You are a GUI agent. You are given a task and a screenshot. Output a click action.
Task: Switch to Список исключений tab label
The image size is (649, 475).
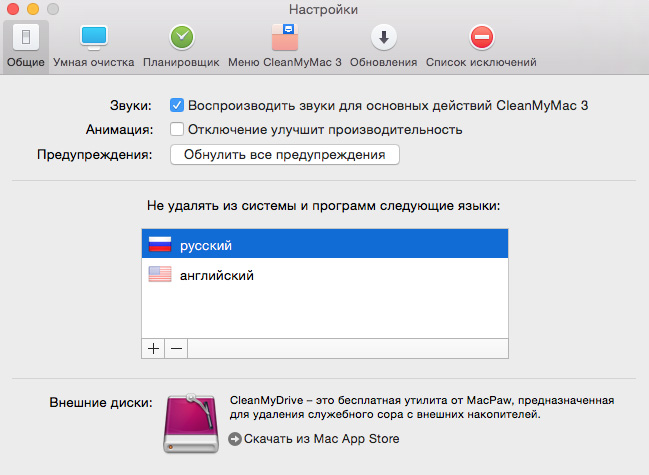coord(481,62)
